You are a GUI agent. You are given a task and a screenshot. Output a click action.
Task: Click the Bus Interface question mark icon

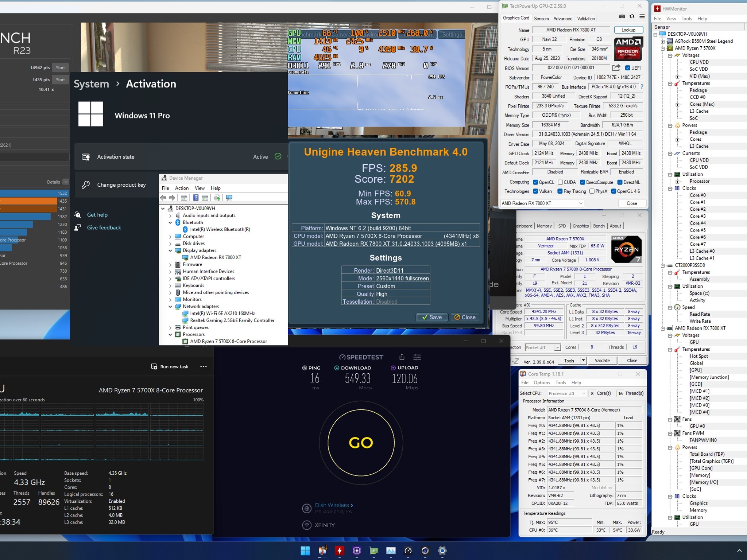click(642, 87)
